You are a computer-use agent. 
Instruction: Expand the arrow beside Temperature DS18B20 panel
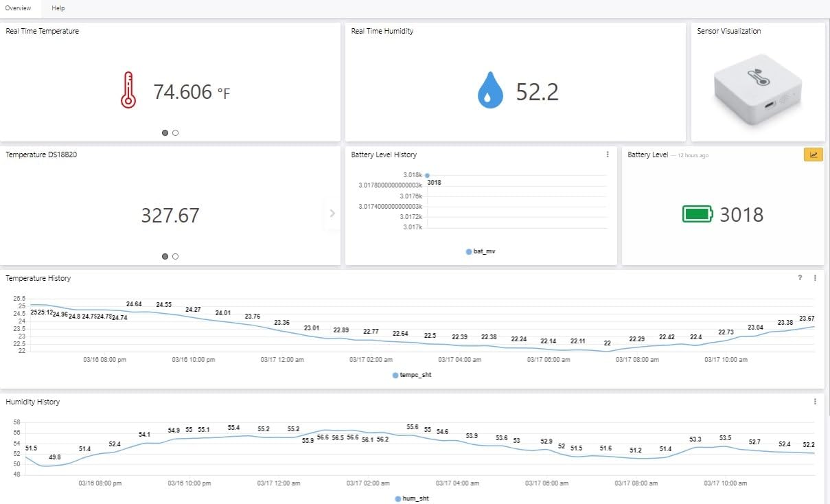pos(332,213)
